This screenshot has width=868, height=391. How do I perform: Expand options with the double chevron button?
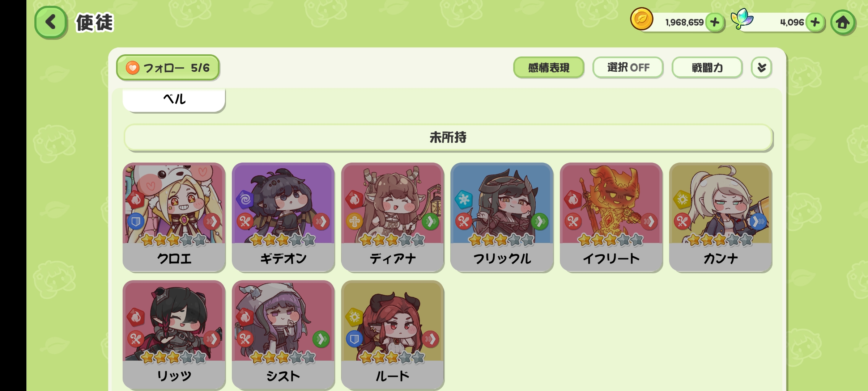coord(762,67)
